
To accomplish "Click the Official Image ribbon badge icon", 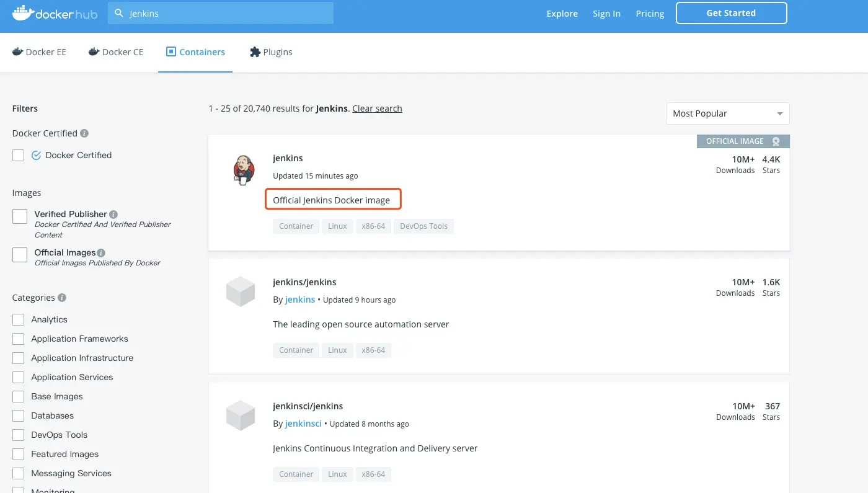I will pyautogui.click(x=776, y=141).
